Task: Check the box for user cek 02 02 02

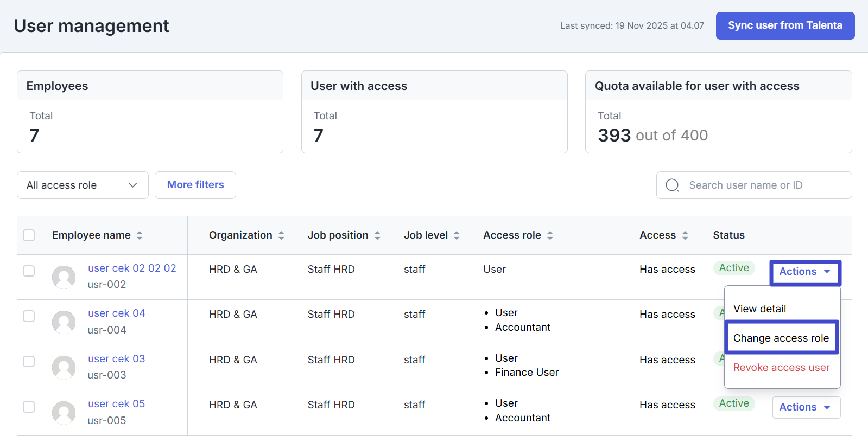Action: [x=29, y=271]
